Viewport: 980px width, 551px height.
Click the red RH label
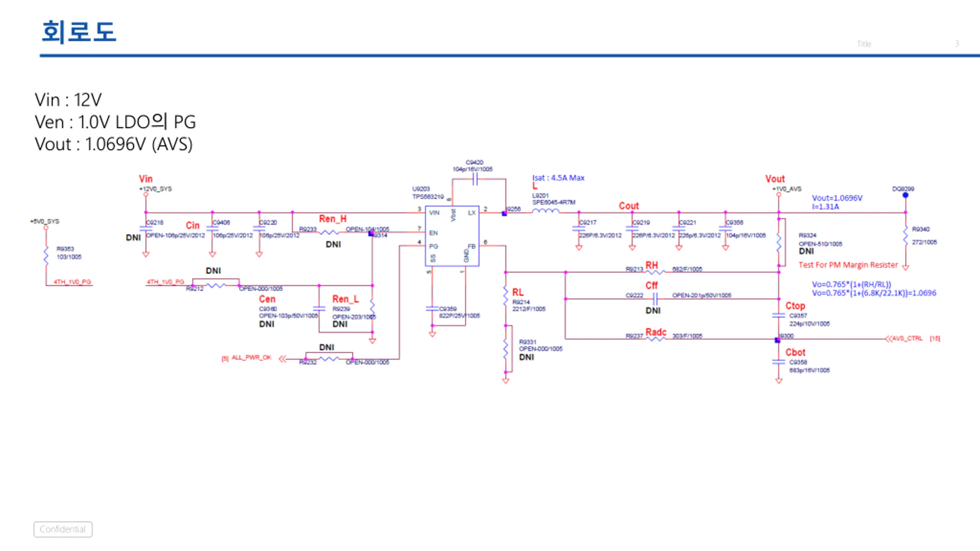pos(652,265)
